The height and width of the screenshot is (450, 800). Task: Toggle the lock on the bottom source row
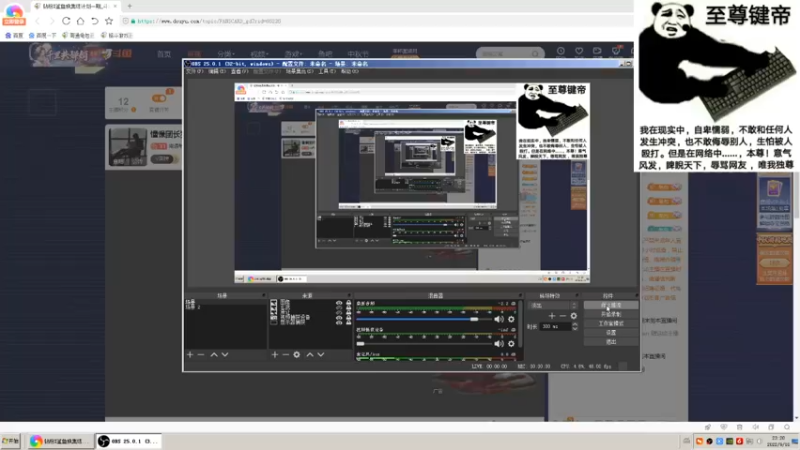click(x=348, y=322)
